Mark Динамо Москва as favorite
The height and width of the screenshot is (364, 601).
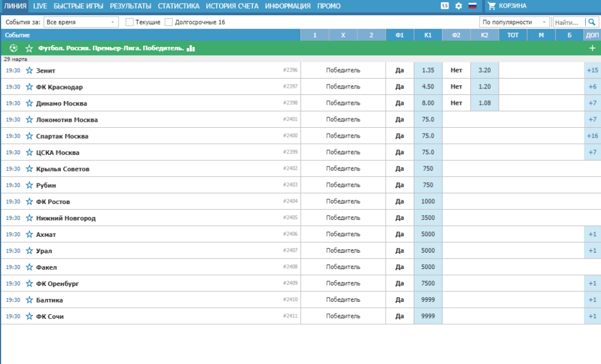pyautogui.click(x=29, y=103)
